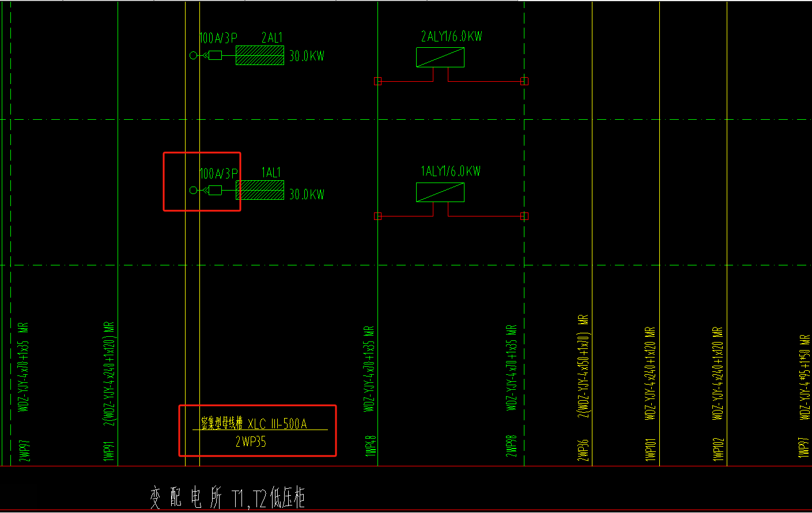The width and height of the screenshot is (812, 513).
Task: Select the '2ALY1/6.0KW' label
Action: pyautogui.click(x=451, y=36)
